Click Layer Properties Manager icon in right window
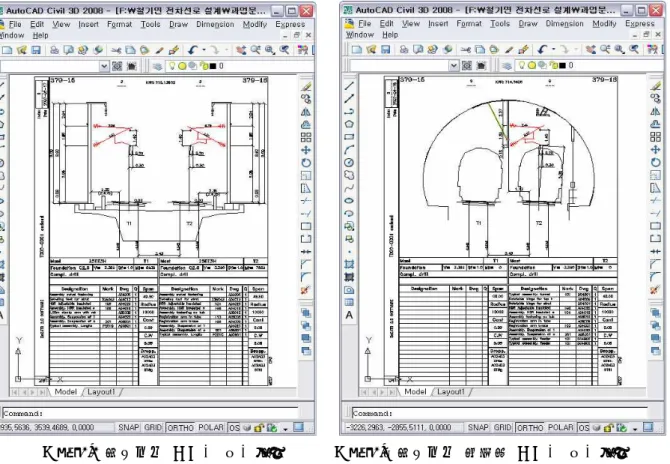The width and height of the screenshot is (670, 464). [x=507, y=66]
